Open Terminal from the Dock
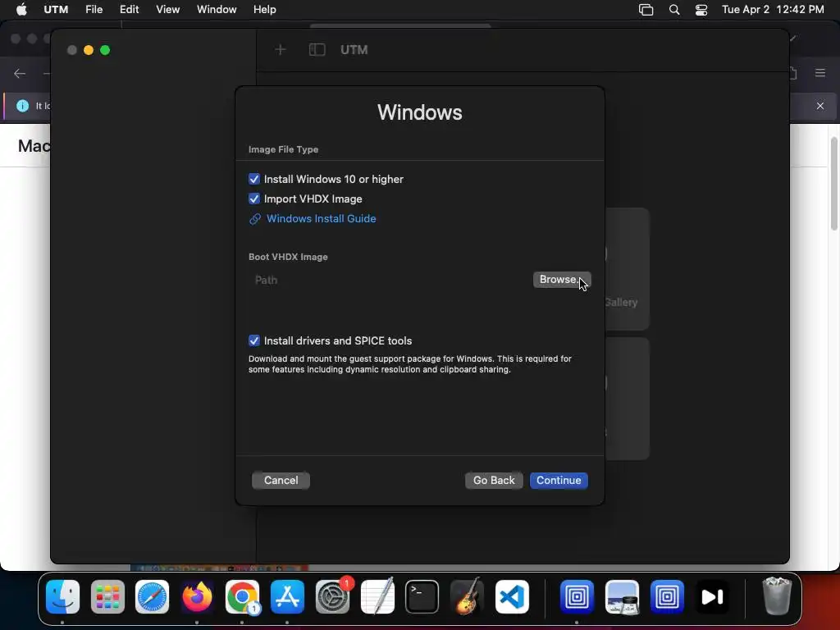840x630 pixels. [422, 596]
